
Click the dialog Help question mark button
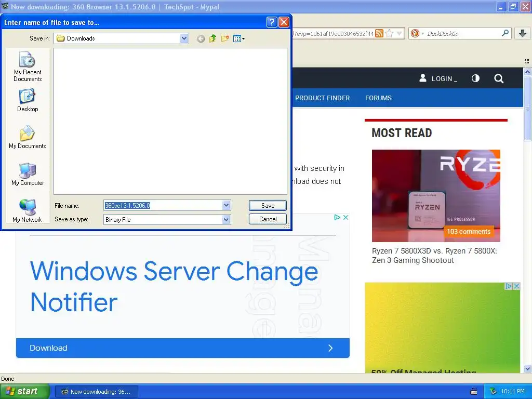tap(272, 22)
